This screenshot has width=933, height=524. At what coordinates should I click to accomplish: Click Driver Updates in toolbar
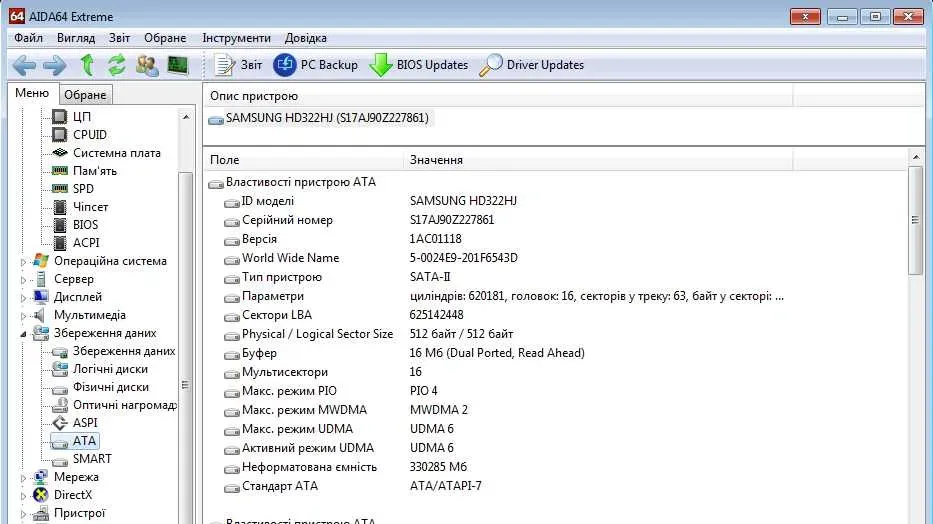pos(532,65)
